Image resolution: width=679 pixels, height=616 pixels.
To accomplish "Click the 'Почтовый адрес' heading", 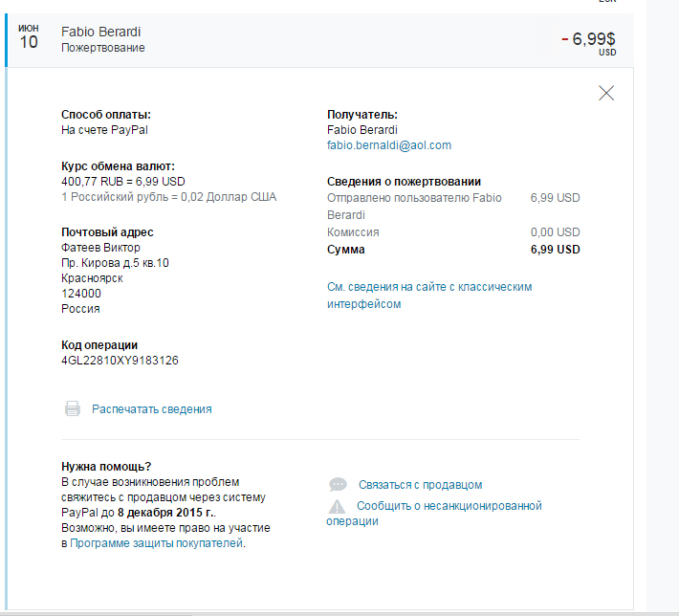I will [x=107, y=232].
